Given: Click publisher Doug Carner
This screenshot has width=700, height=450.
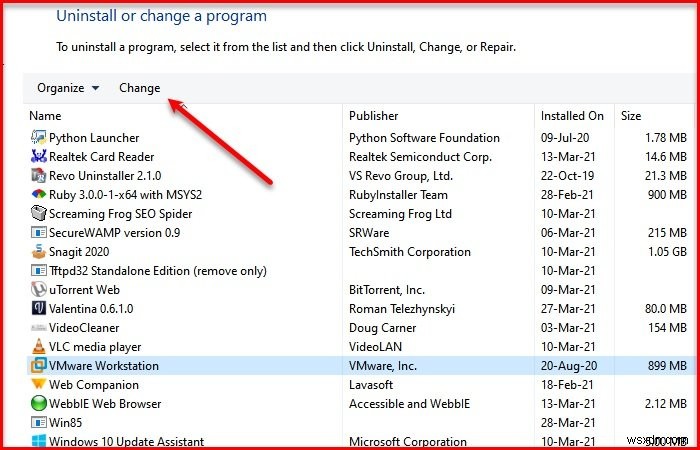Looking at the screenshot, I should point(383,328).
